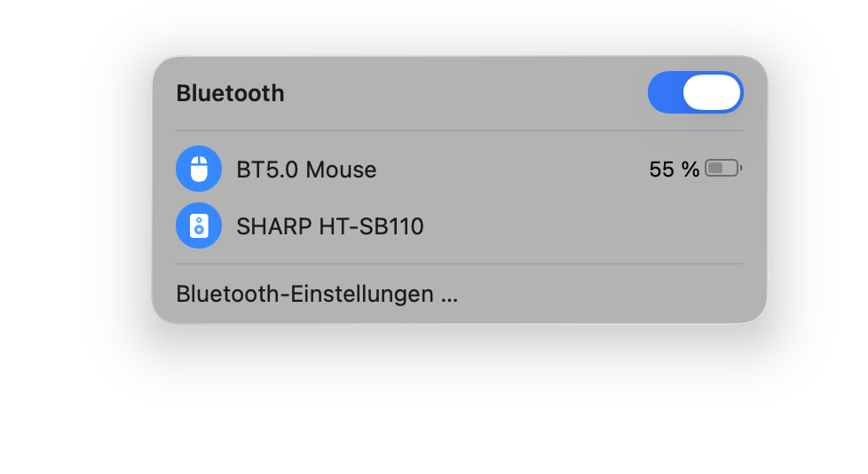Select the BT5.0 Mouse device name
This screenshot has height=474, width=868.
pos(306,170)
